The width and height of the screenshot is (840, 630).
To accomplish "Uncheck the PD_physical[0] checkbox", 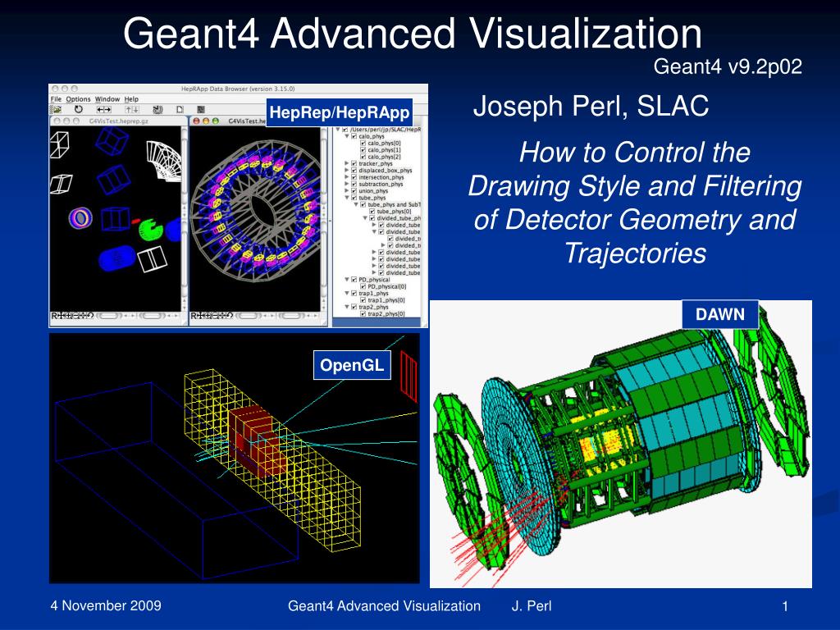I will [363, 286].
